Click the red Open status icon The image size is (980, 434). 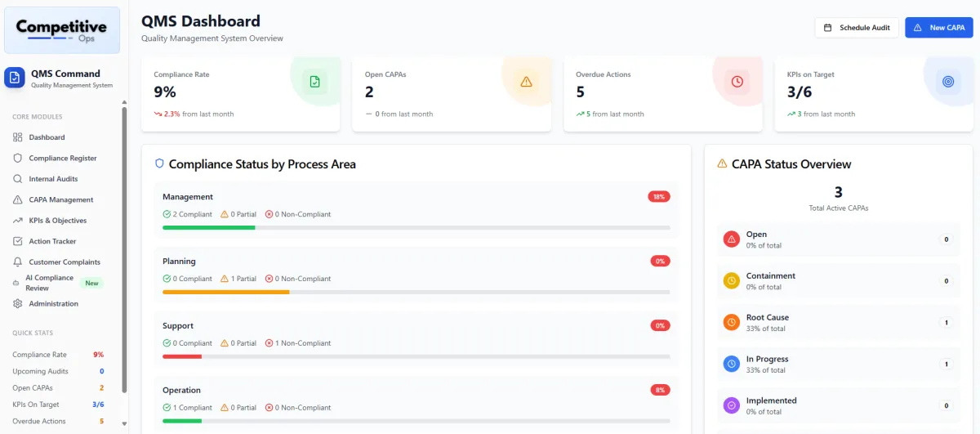coord(732,239)
